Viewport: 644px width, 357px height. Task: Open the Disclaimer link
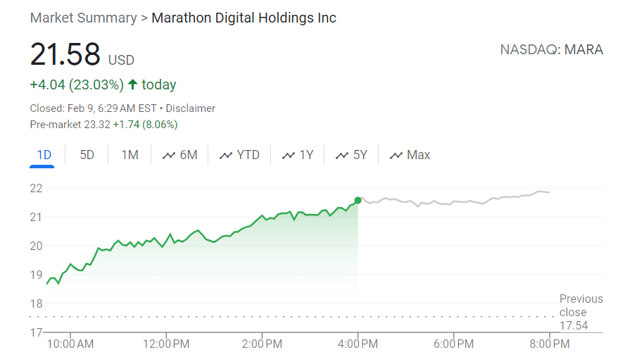pyautogui.click(x=191, y=108)
